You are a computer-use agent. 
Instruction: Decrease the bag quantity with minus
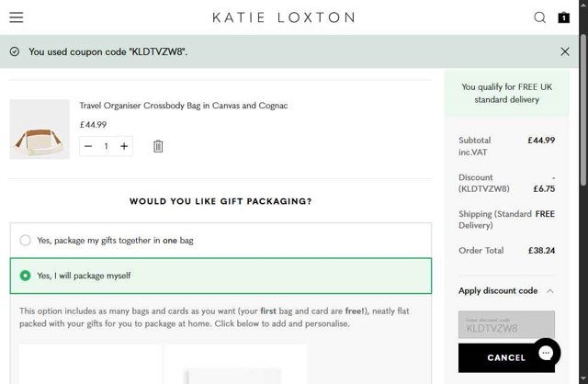pos(88,146)
